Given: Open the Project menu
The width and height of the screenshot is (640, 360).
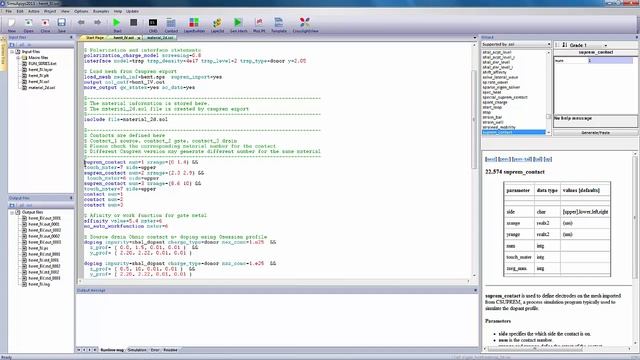Looking at the screenshot, I should pos(50,11).
